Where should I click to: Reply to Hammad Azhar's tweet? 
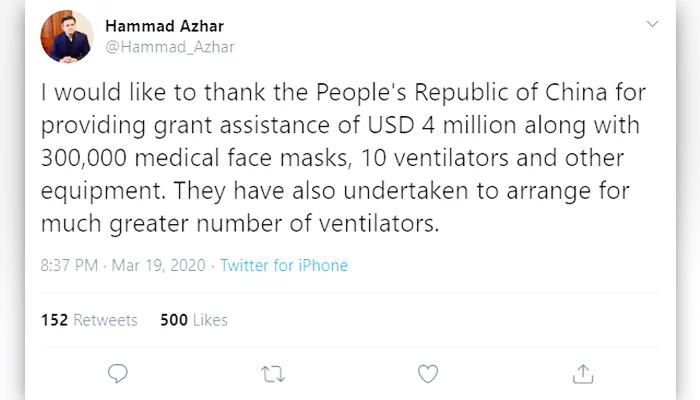[x=118, y=374]
